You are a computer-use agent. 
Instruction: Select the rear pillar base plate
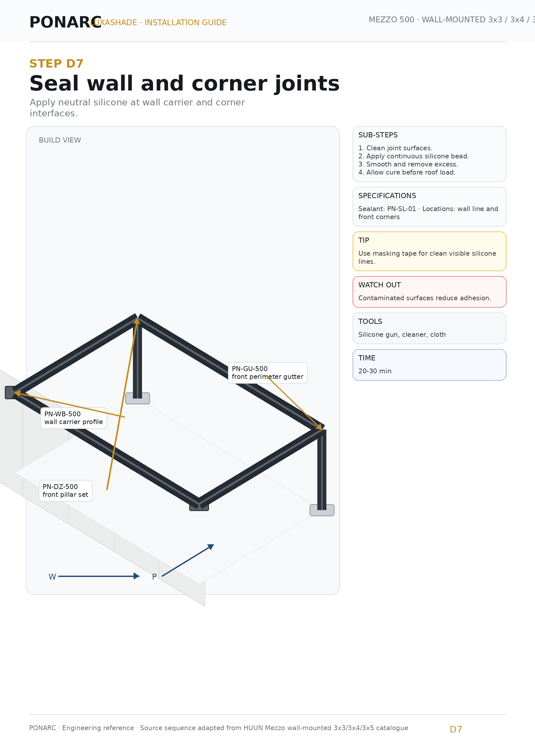tap(138, 398)
